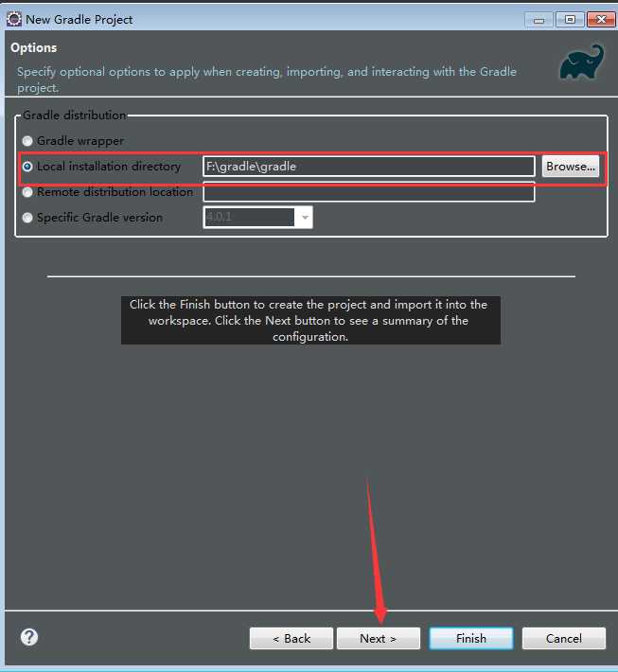The image size is (618, 672).
Task: Click the Eclipse icon in the title bar
Action: tap(13, 19)
